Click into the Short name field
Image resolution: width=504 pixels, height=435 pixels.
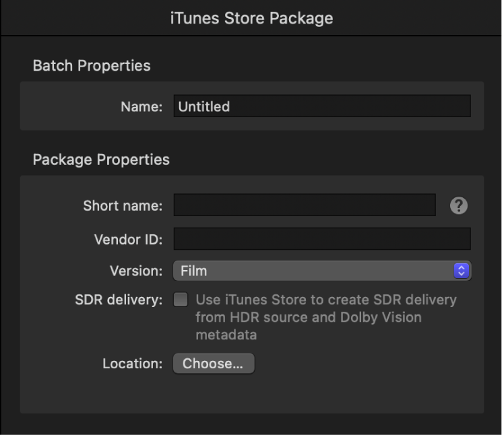(x=305, y=206)
